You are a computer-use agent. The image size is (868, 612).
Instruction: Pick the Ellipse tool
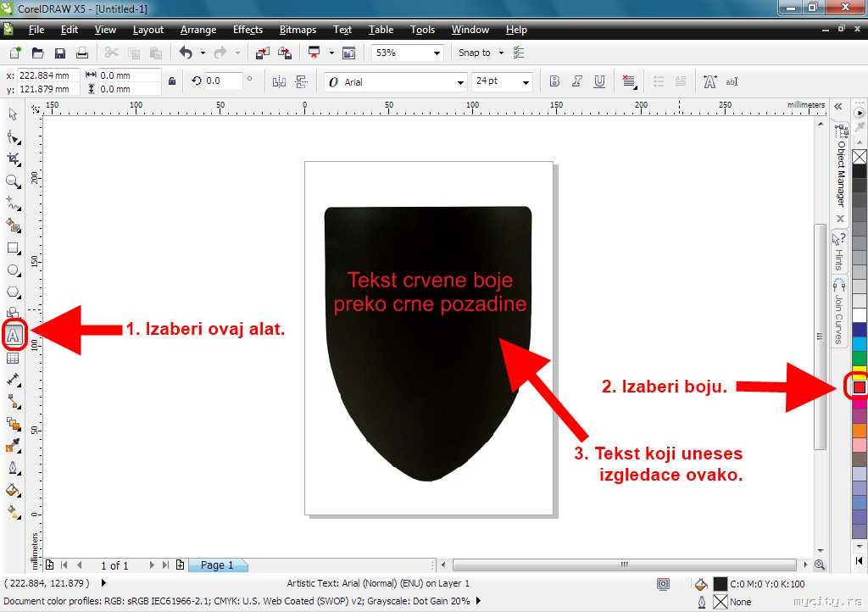13,270
